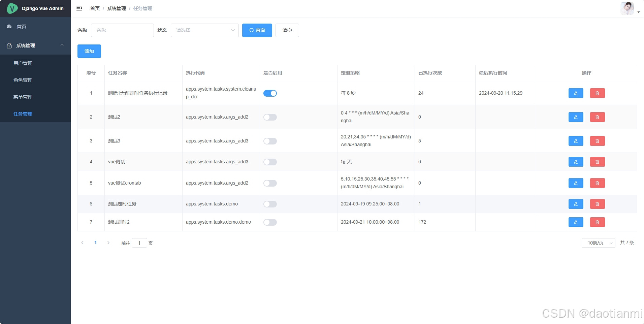Viewport: 644px width, 324px height.
Task: Click the 首页 breadcrumb link
Action: [95, 8]
